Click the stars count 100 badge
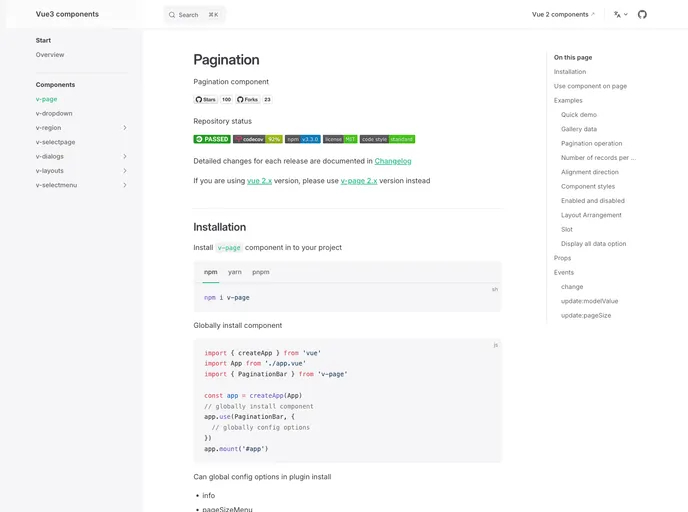The image size is (688, 512). click(226, 100)
